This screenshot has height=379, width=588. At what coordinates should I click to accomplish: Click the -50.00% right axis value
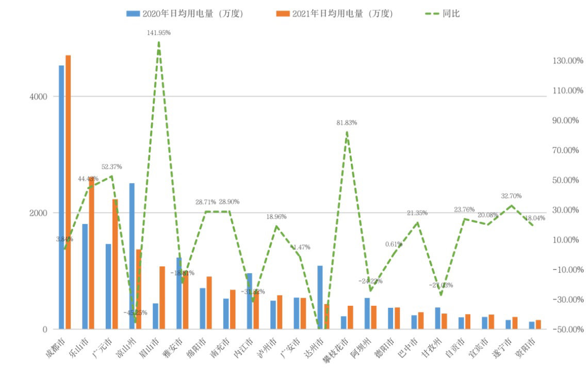click(x=567, y=329)
